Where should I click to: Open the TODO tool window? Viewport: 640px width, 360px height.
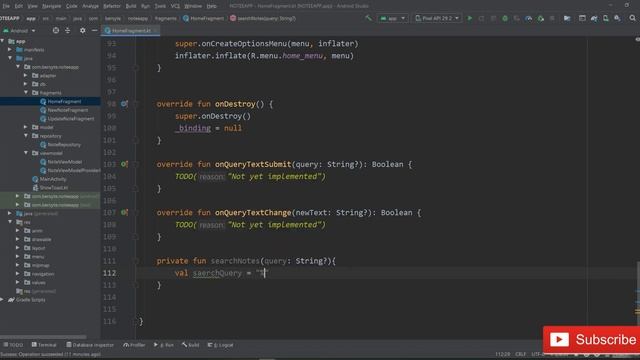13,345
